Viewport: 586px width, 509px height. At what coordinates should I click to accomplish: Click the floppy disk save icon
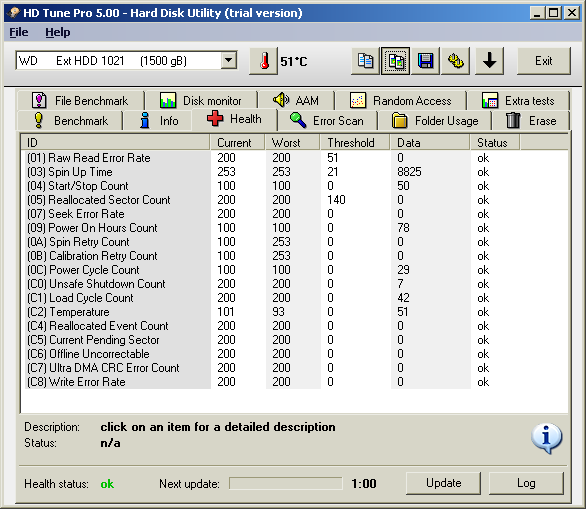(x=425, y=61)
